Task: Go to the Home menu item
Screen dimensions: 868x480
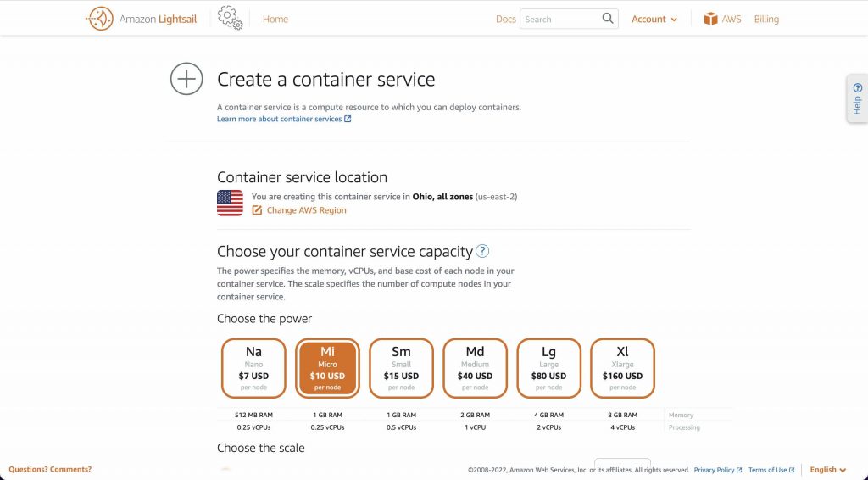Action: point(275,19)
